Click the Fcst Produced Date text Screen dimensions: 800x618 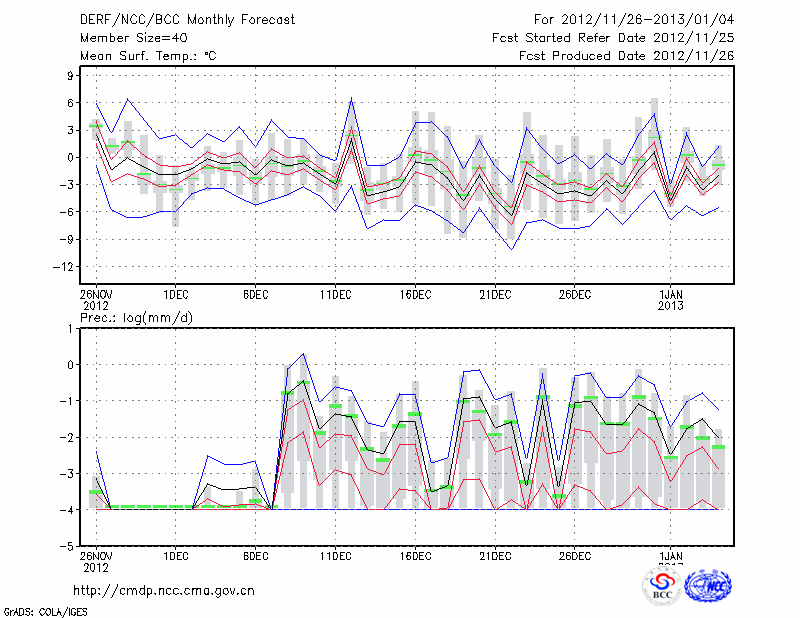click(626, 56)
